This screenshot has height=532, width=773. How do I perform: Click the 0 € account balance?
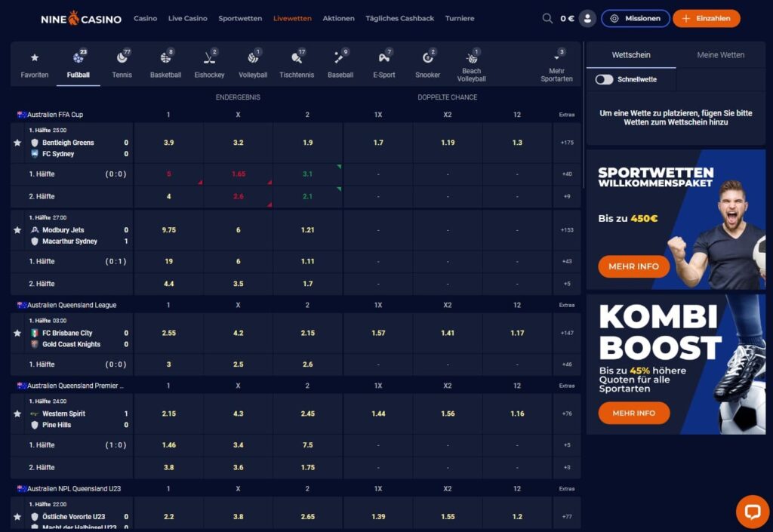tap(567, 18)
